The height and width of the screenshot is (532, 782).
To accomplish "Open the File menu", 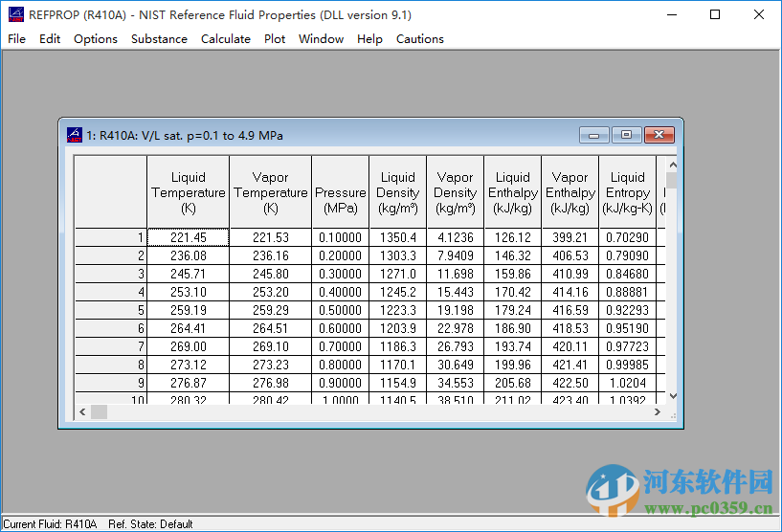I will (x=16, y=39).
